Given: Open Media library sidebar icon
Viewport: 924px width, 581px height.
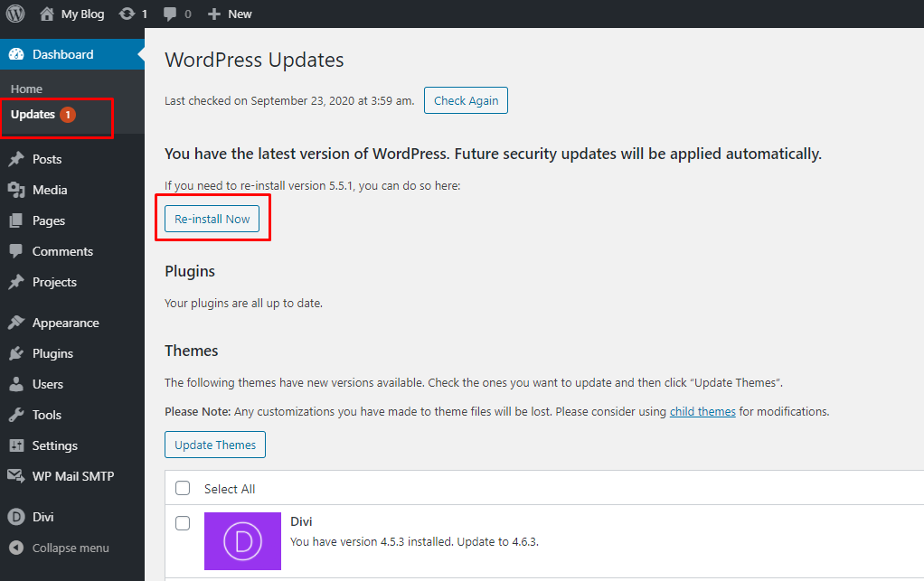Looking at the screenshot, I should click(16, 190).
